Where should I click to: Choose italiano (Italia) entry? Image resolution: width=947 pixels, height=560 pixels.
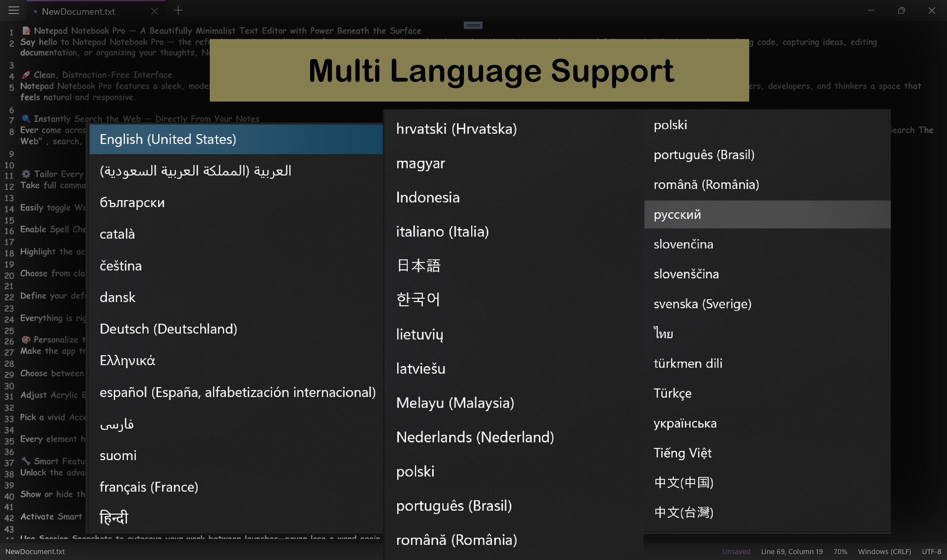coord(442,231)
